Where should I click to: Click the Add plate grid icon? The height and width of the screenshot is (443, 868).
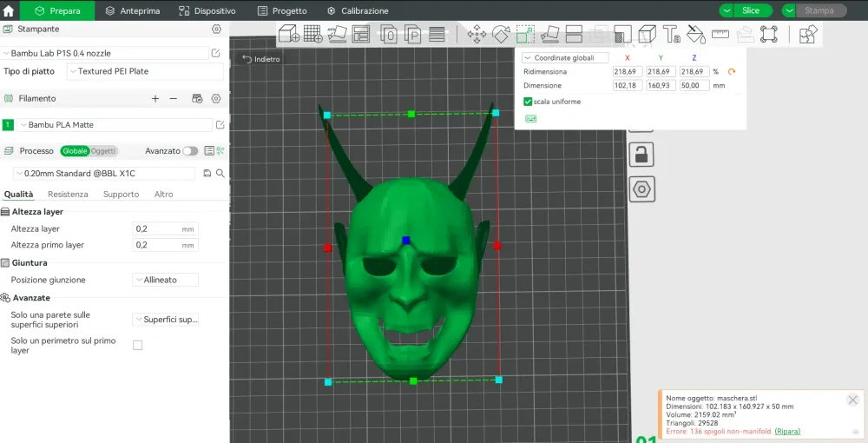coord(313,34)
